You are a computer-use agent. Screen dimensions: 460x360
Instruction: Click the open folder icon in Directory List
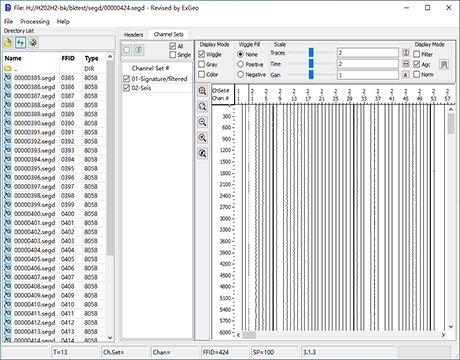(8, 42)
